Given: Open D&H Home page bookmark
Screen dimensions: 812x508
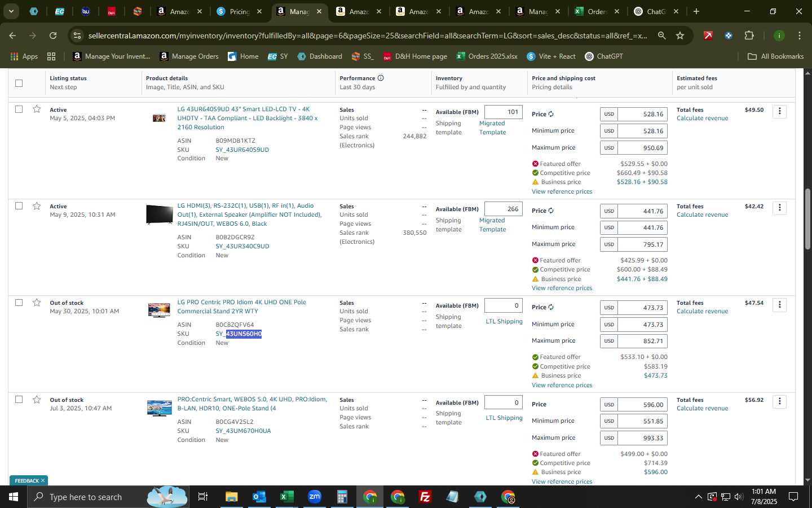Looking at the screenshot, I should [x=415, y=56].
